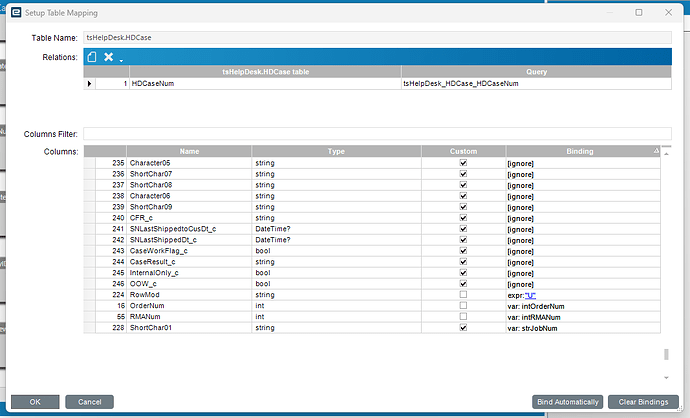Click the new relation icon in Relations toolbar
The height and width of the screenshot is (418, 690).
92,57
